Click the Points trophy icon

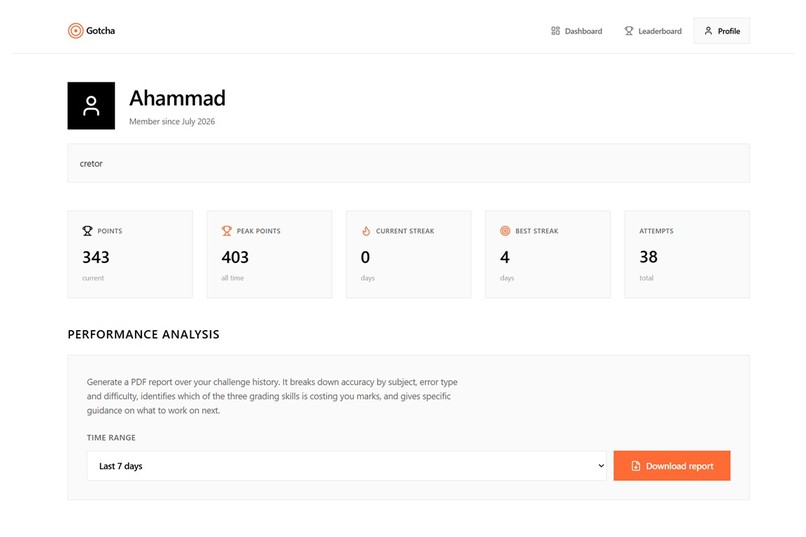click(x=87, y=231)
